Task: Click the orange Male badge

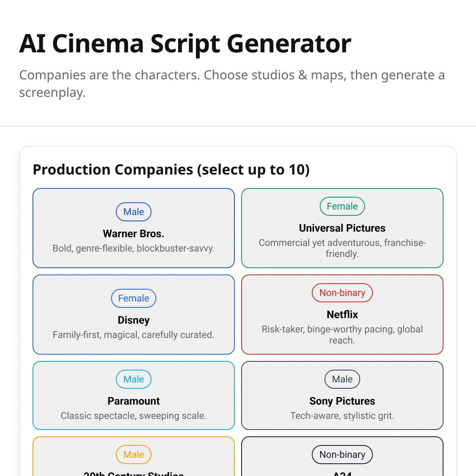Action: (134, 455)
